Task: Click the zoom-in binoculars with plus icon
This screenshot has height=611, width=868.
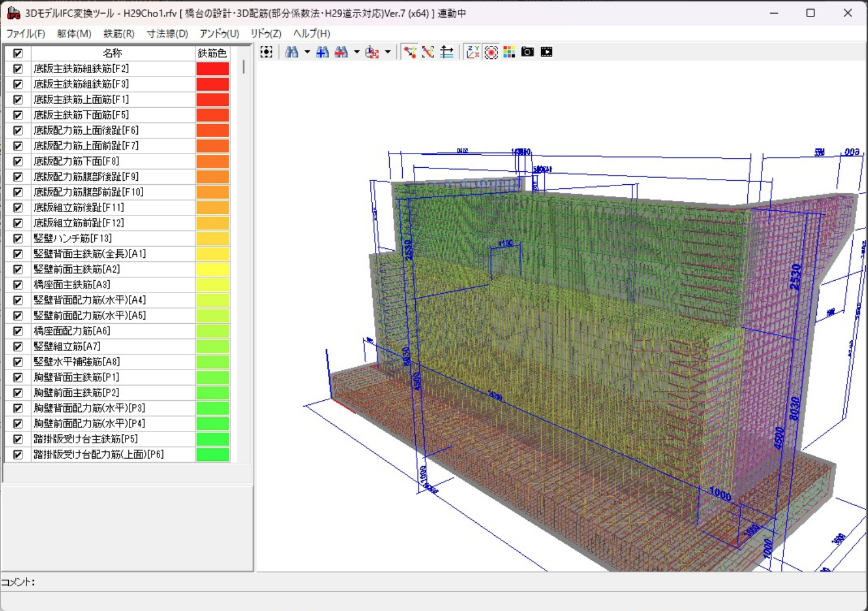Action: [322, 52]
